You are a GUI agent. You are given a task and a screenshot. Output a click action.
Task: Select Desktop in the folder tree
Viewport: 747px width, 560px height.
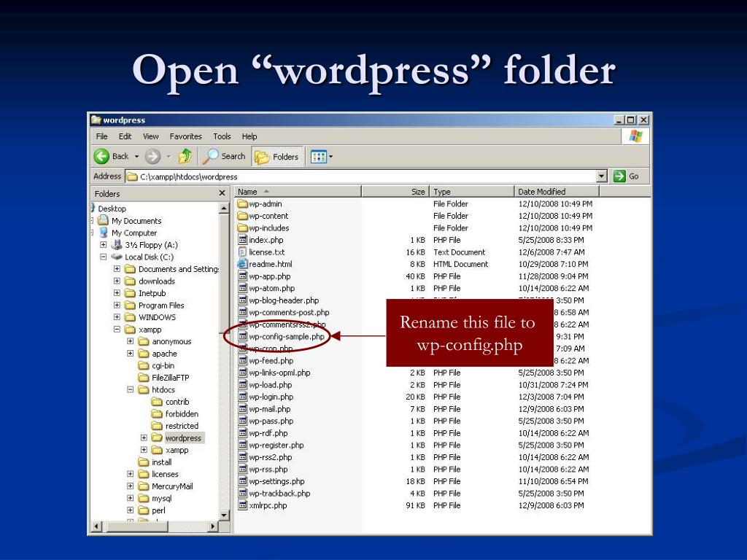click(112, 209)
